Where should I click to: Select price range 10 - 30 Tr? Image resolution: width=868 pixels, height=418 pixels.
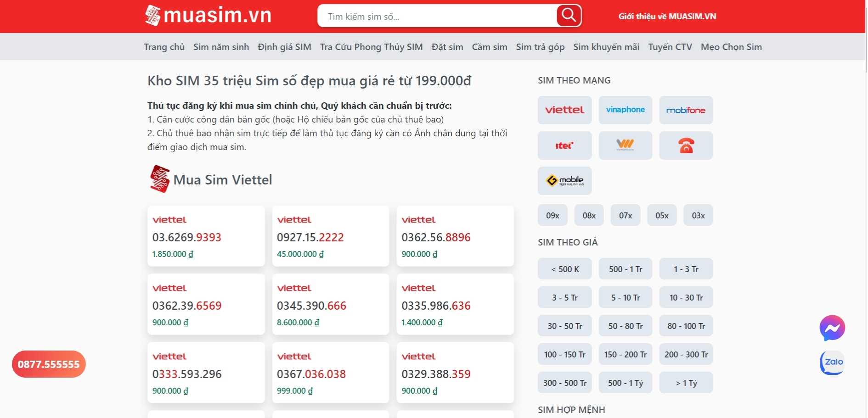[x=686, y=297]
